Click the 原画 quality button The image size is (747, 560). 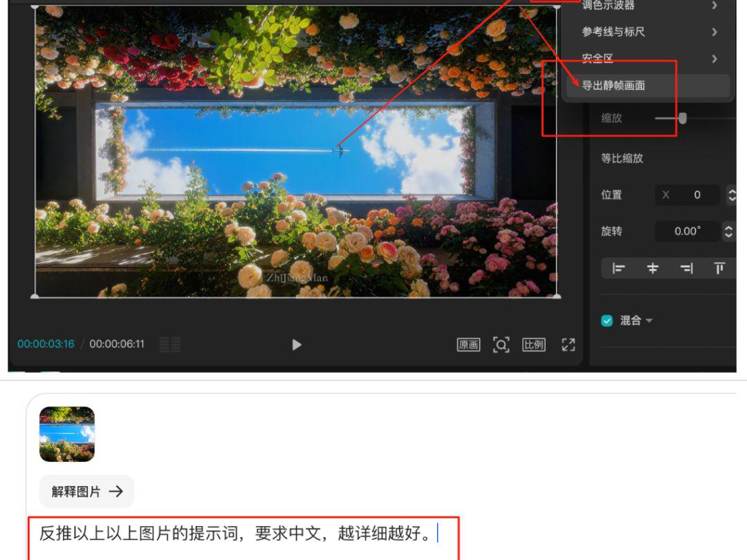pyautogui.click(x=468, y=344)
